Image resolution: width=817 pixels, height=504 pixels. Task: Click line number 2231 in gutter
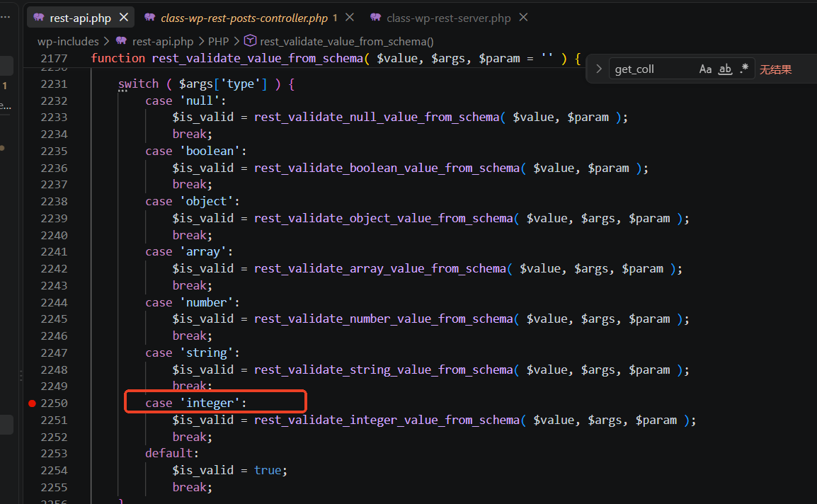55,84
